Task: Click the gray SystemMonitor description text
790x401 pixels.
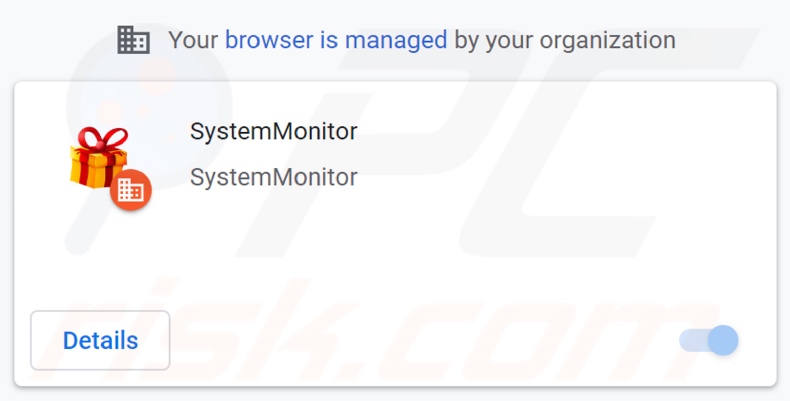Action: pos(273,178)
